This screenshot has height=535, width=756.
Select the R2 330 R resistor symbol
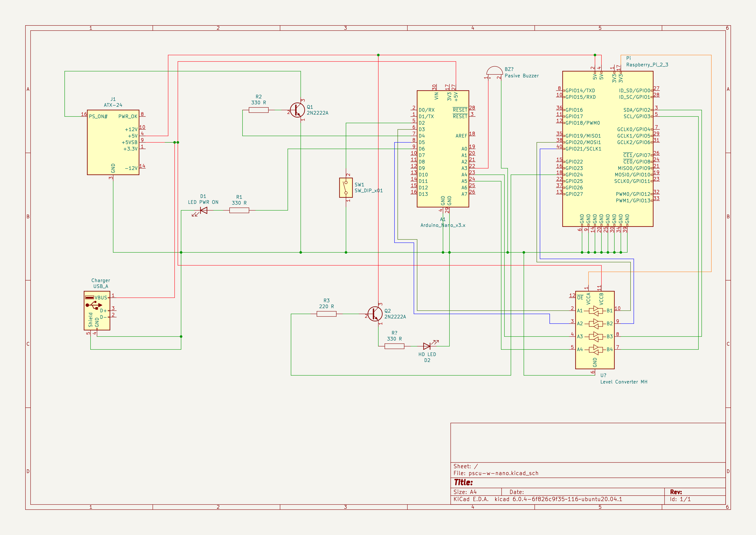(258, 110)
